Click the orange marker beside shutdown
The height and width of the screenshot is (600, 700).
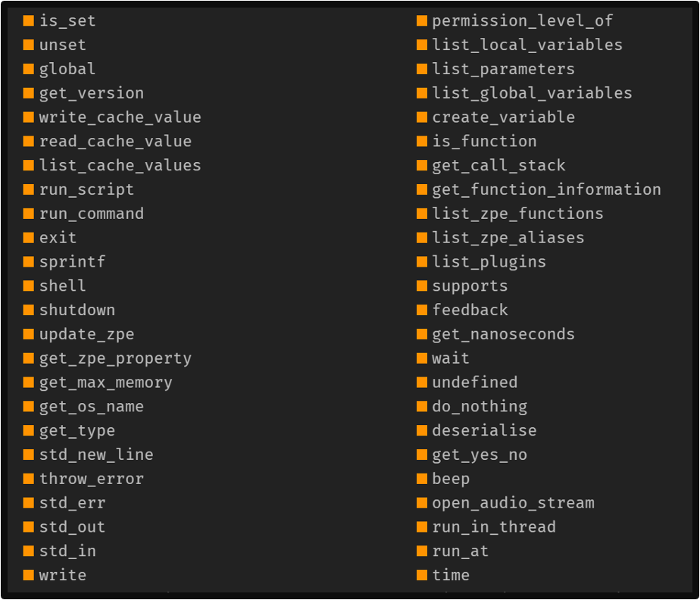pos(29,310)
